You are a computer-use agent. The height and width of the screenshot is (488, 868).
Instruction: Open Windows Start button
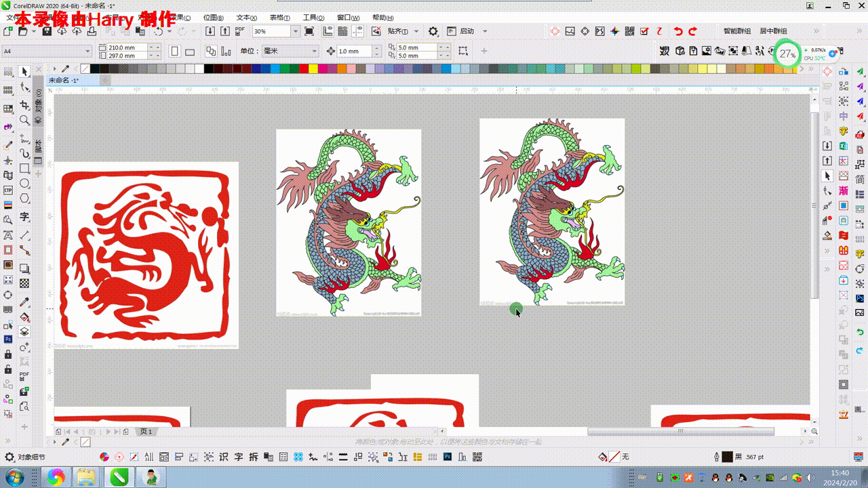14,477
